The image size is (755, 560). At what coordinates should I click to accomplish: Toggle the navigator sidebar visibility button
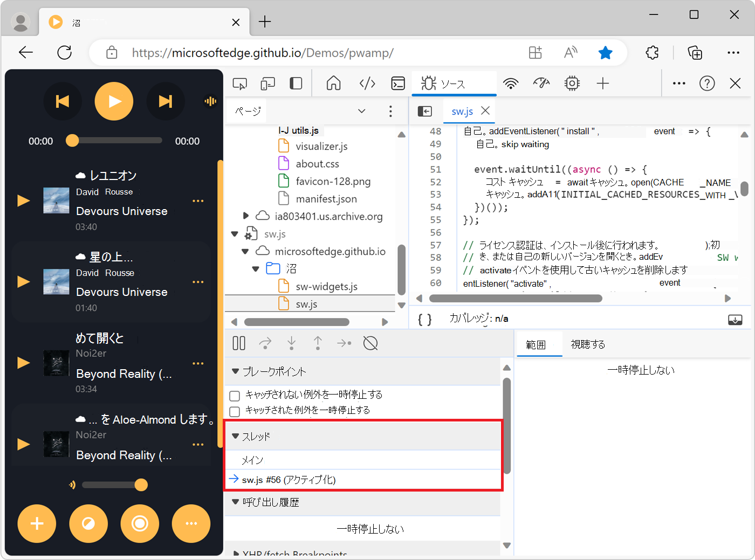coord(425,112)
